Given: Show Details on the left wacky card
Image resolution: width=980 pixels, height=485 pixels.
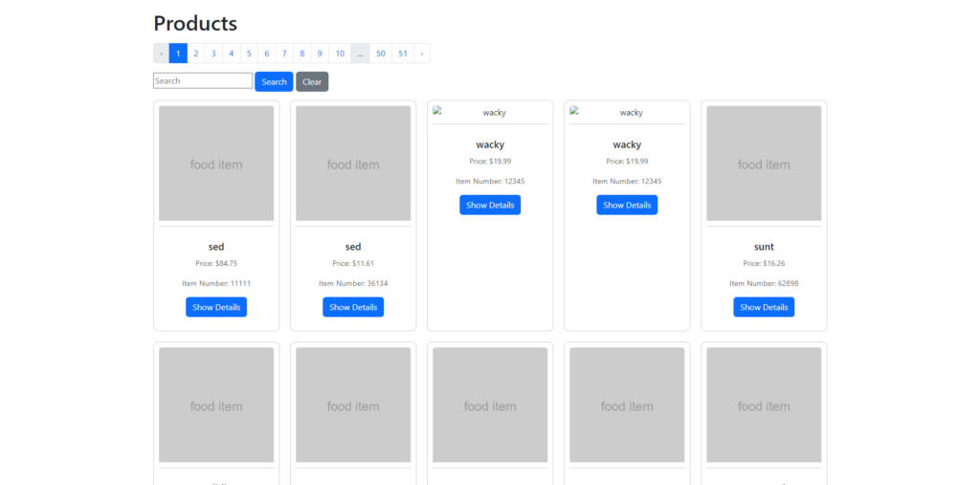Looking at the screenshot, I should pos(490,205).
